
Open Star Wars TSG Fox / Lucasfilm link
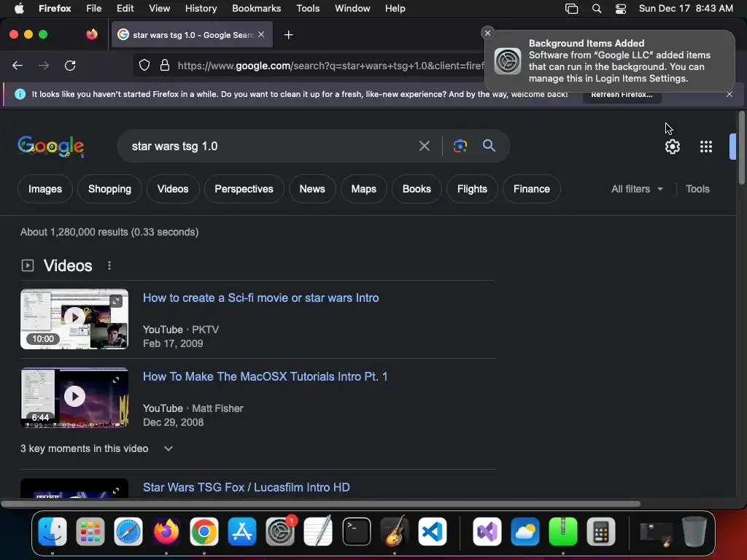[x=247, y=487]
